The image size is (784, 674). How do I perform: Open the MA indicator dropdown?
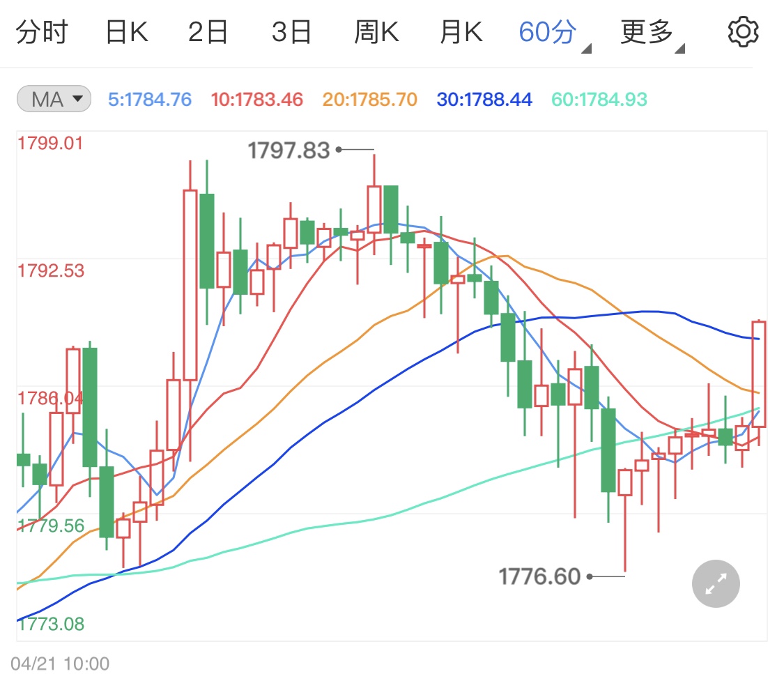tap(54, 99)
